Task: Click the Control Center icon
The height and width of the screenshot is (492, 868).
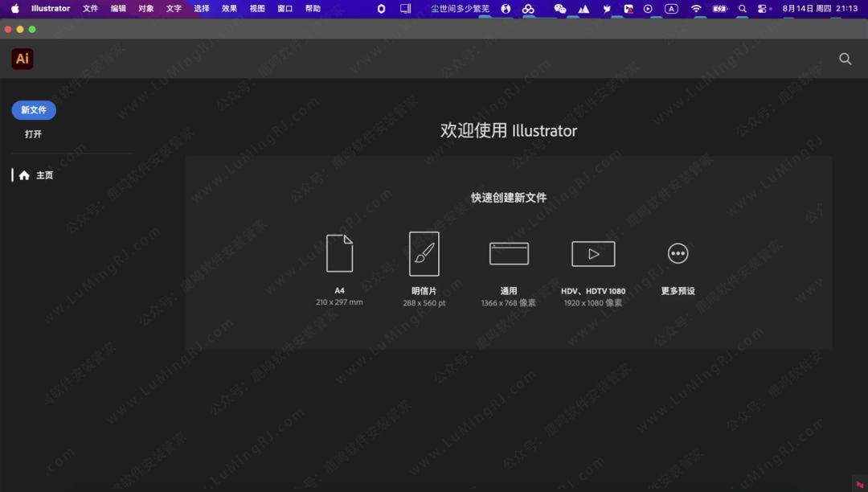Action: [763, 8]
